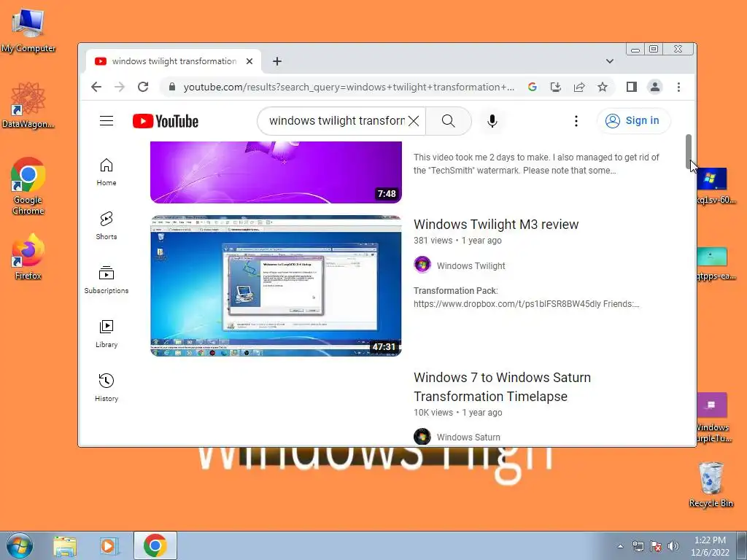Share this page from address bar
Screen dimensions: 747x560
(x=578, y=87)
